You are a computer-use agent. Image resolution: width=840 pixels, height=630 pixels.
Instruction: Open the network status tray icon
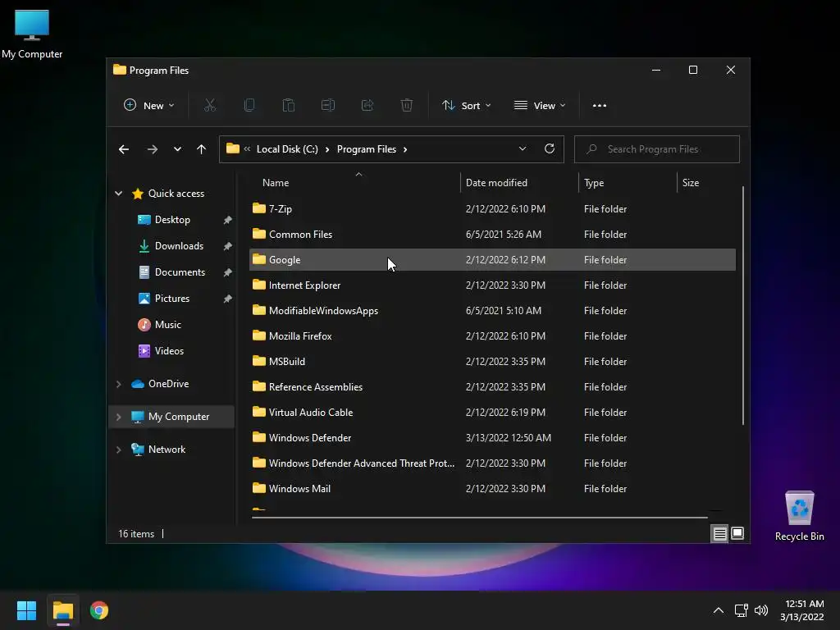tap(741, 610)
